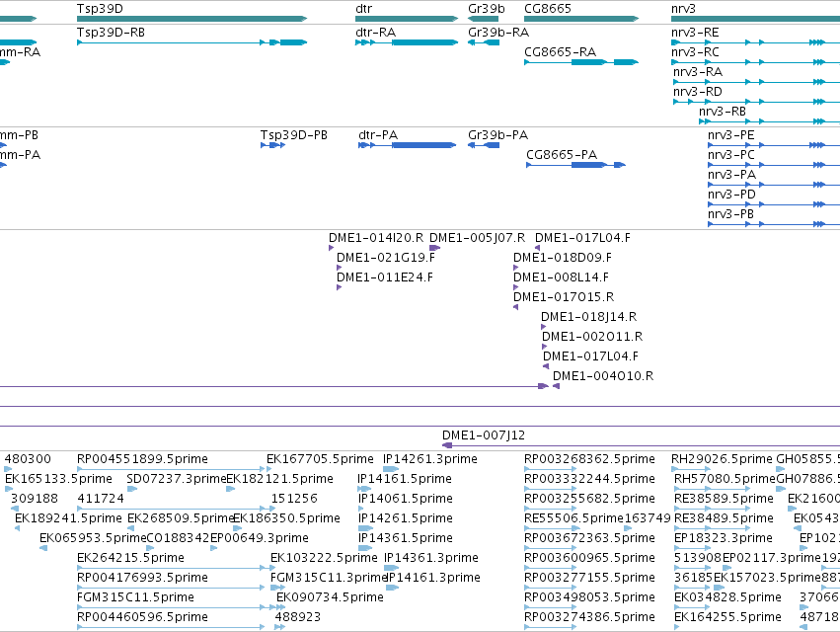The height and width of the screenshot is (632, 840).
Task: Click the RP003268362.5prime EST label
Action: click(590, 459)
